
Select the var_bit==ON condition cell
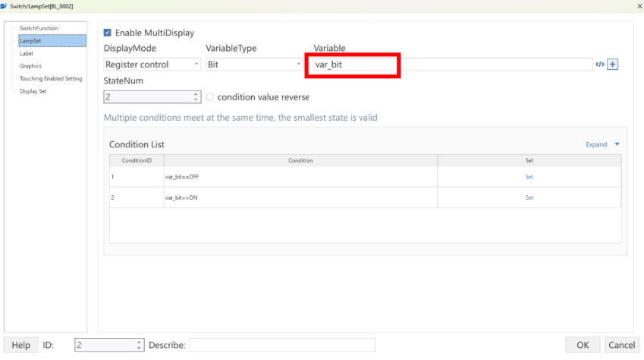click(x=300, y=198)
